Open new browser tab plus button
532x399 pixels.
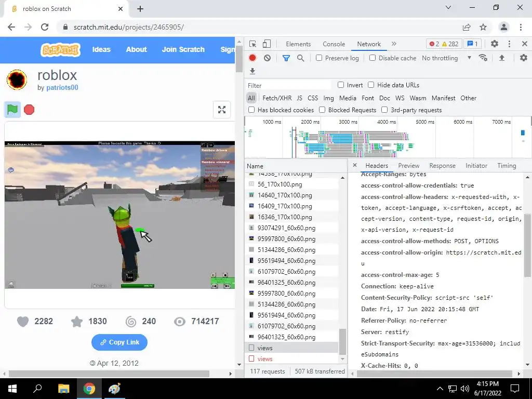(x=140, y=9)
